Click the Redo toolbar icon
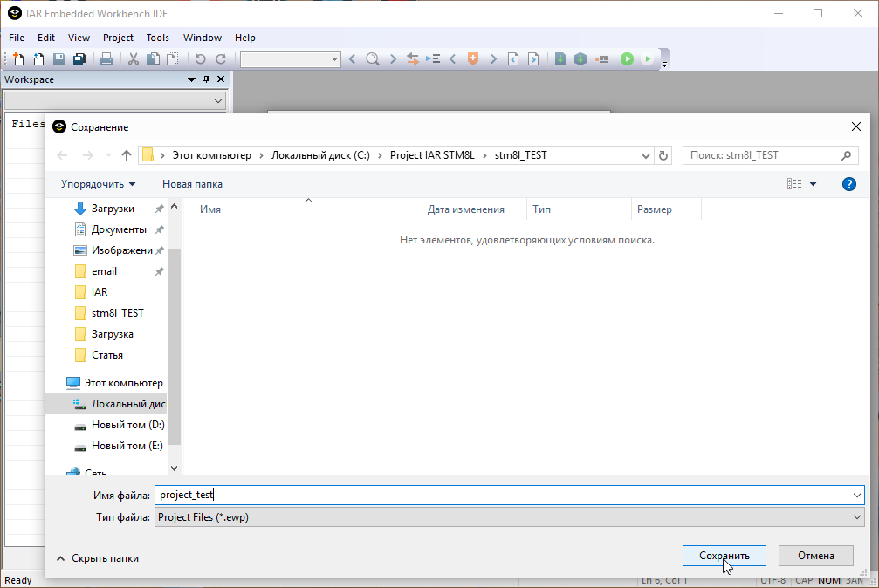Screen dimensions: 879x588 click(220, 58)
